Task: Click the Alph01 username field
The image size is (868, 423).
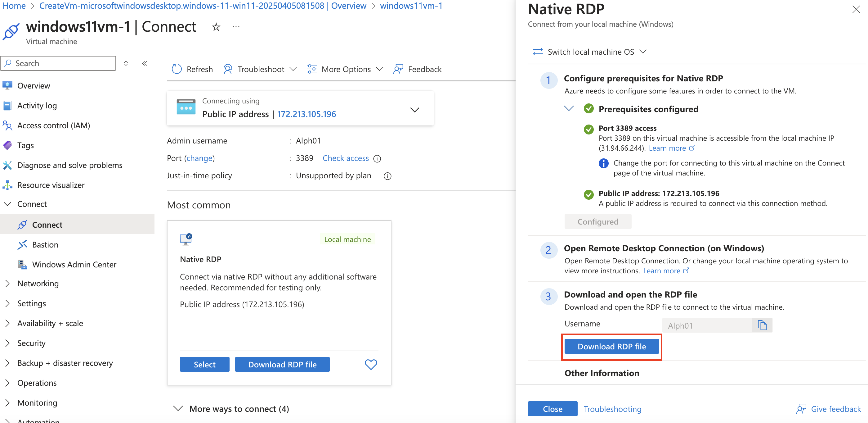Action: pos(707,325)
